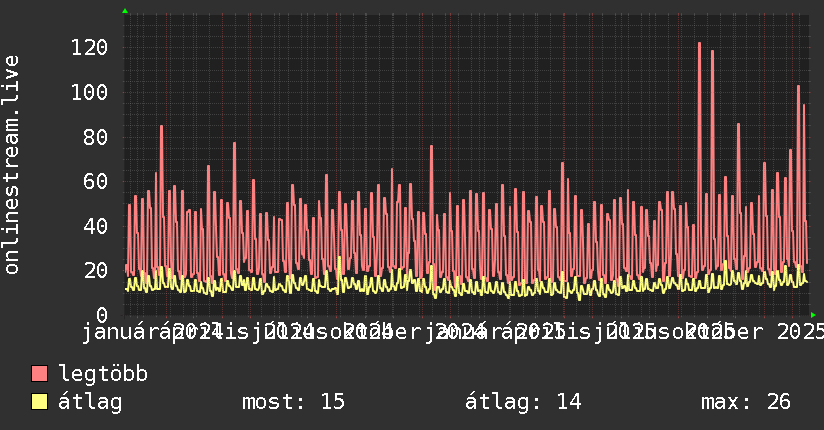Viewport: 824px width, 430px height.
Task: Click the y-axis label 40
Action: click(96, 227)
